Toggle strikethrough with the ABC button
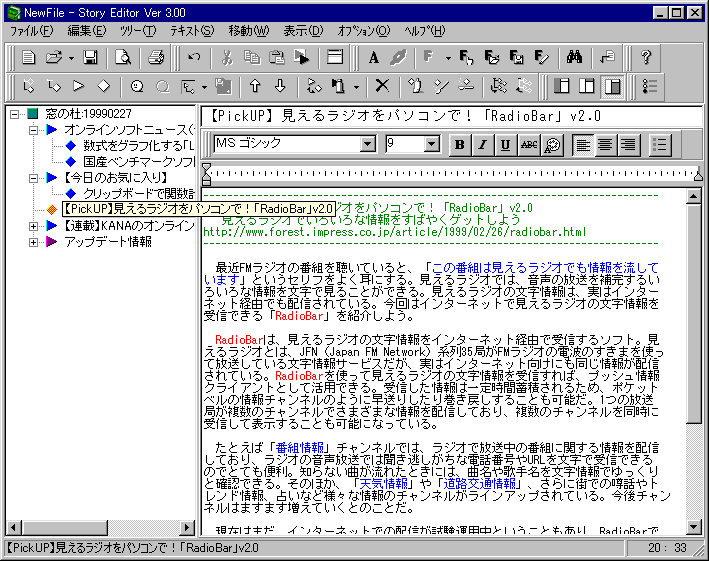Screen dimensions: 709x561 (x=529, y=145)
